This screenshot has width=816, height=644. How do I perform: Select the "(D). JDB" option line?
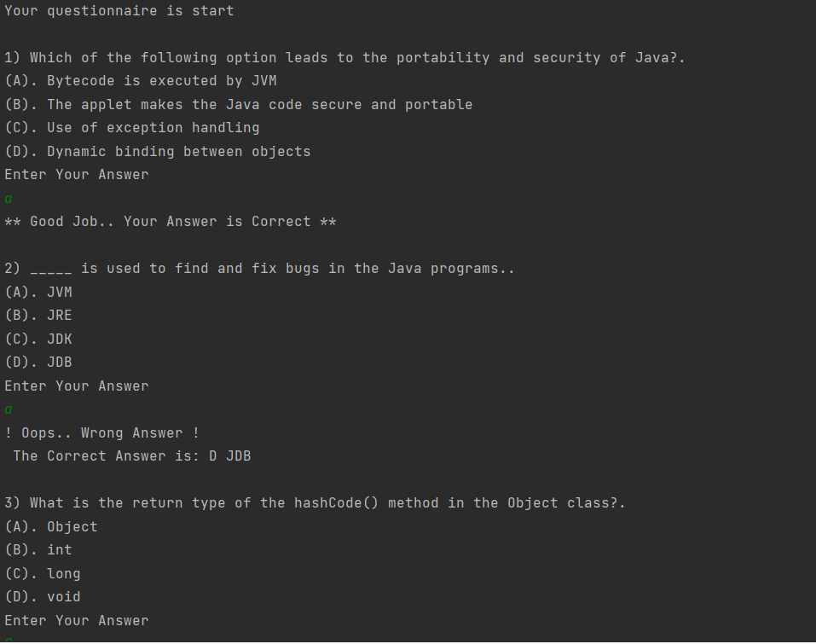(38, 363)
